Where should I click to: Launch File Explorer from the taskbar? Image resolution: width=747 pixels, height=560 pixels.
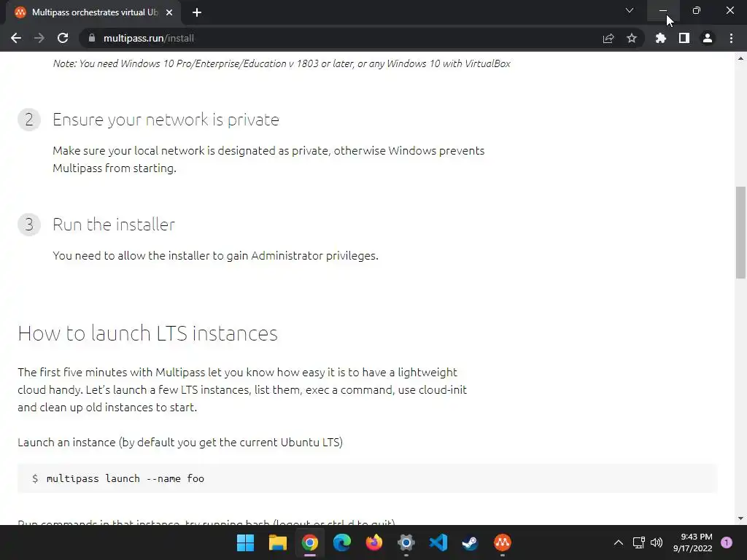[278, 542]
